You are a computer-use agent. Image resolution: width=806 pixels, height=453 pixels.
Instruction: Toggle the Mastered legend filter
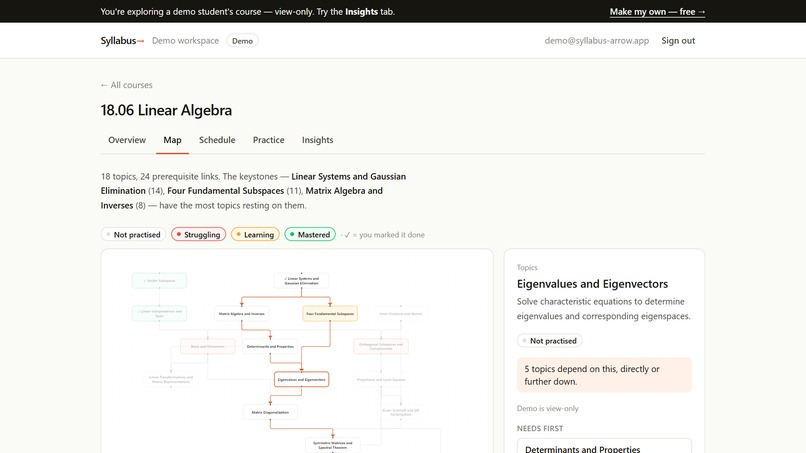310,234
